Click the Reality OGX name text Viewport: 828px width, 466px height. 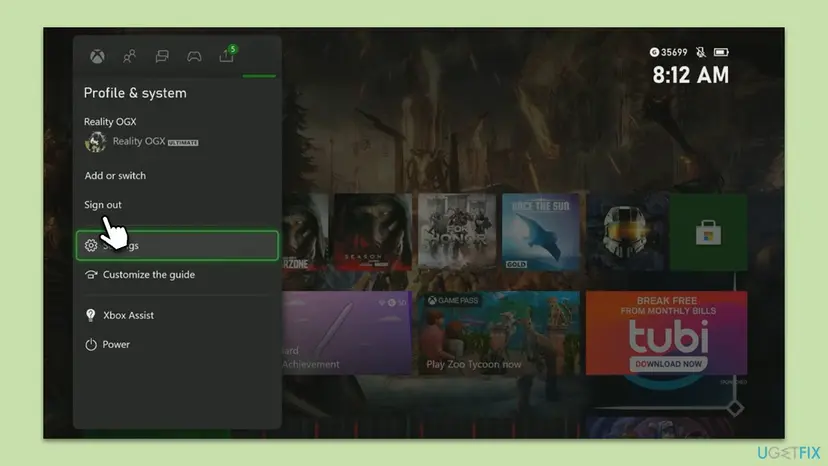[x=110, y=122]
